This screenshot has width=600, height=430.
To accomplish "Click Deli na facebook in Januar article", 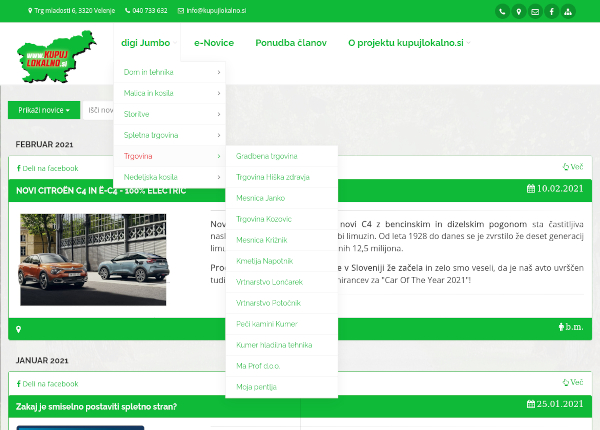I will [x=47, y=384].
